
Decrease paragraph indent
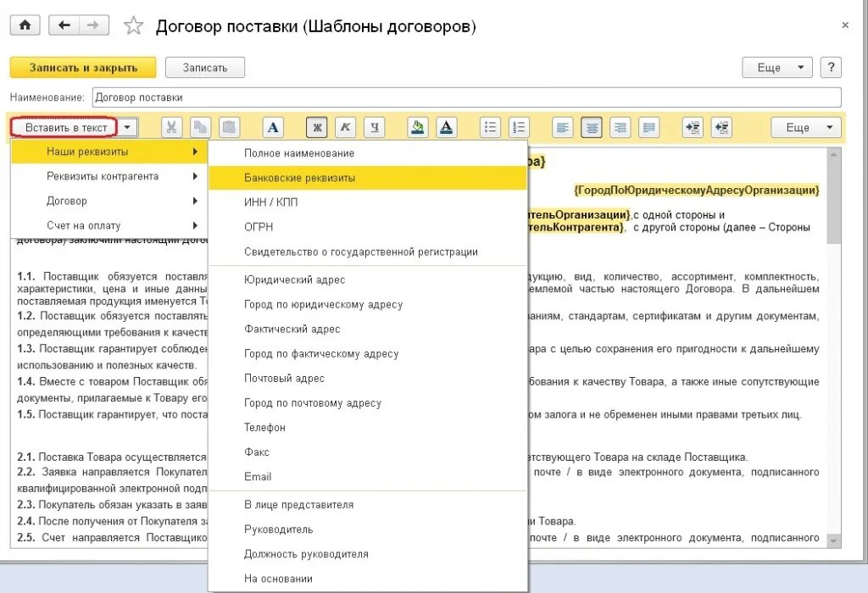[x=722, y=128]
